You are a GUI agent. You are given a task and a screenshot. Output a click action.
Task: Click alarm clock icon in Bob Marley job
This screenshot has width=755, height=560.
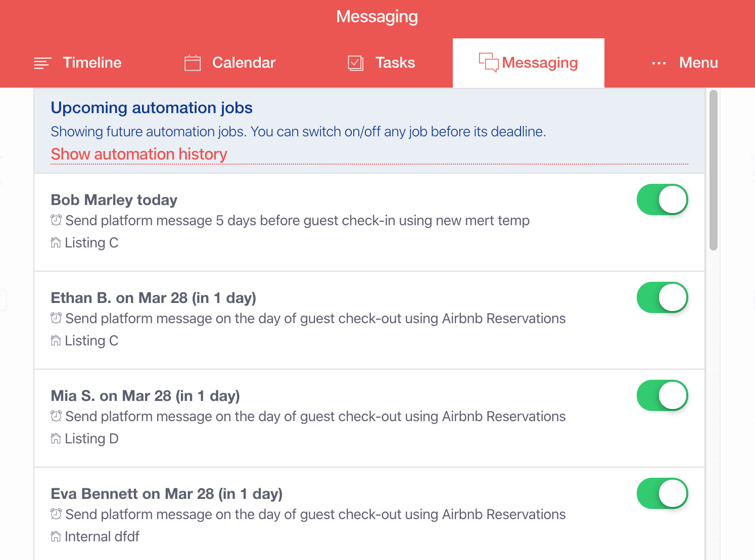coord(56,220)
